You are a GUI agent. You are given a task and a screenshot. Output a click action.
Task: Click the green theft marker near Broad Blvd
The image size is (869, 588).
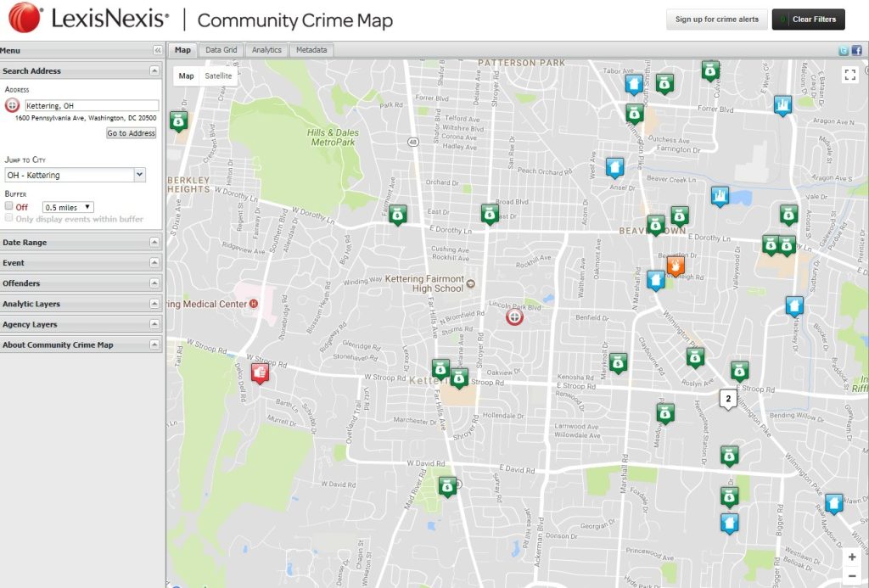pos(490,214)
